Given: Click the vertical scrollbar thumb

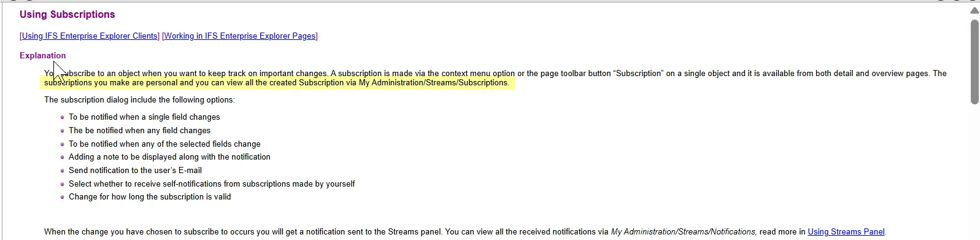Looking at the screenshot, I should [974, 61].
